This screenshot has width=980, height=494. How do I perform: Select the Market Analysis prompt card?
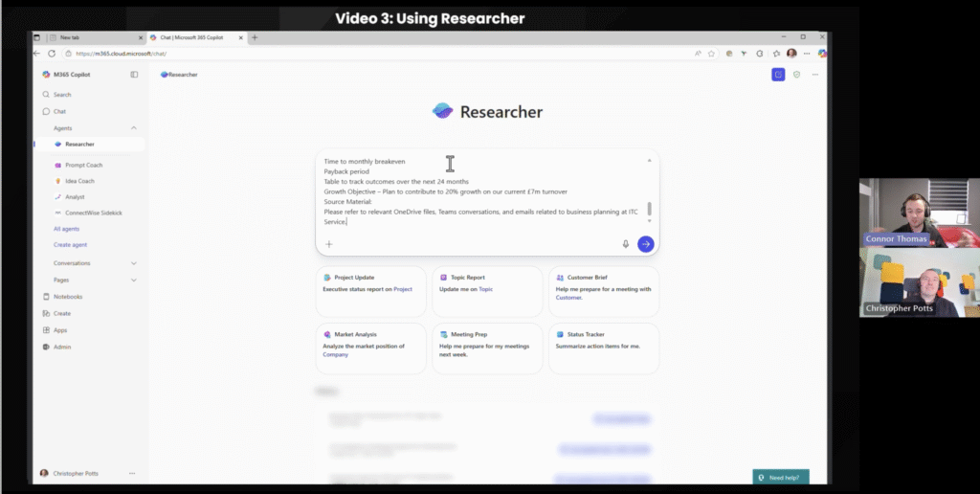click(x=371, y=348)
